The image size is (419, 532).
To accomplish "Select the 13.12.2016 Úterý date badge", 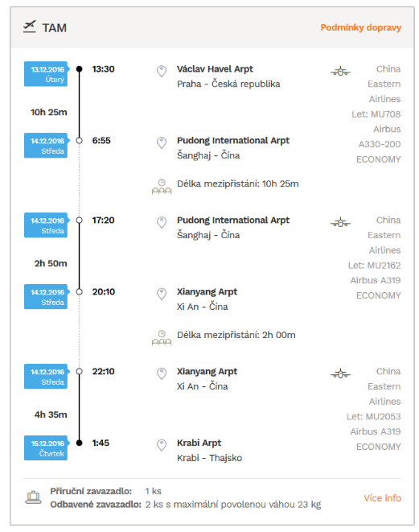I will coord(47,74).
